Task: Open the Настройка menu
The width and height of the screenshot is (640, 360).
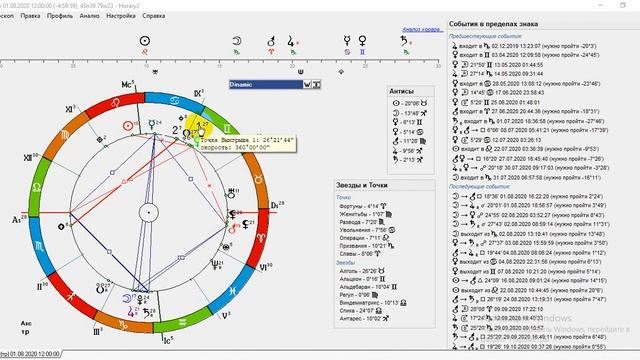Action: click(x=121, y=16)
